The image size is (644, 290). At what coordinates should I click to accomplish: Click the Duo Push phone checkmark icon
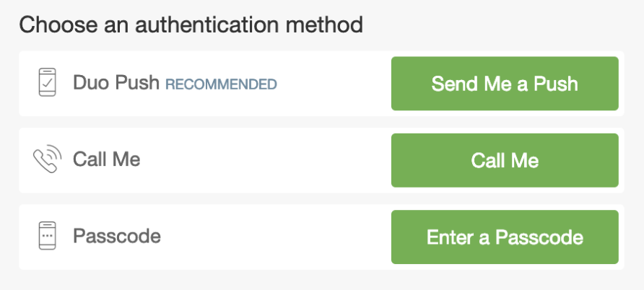(47, 83)
